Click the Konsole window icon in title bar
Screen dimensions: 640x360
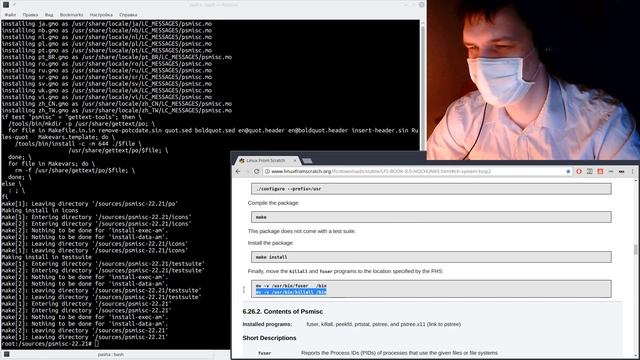click(6, 4)
